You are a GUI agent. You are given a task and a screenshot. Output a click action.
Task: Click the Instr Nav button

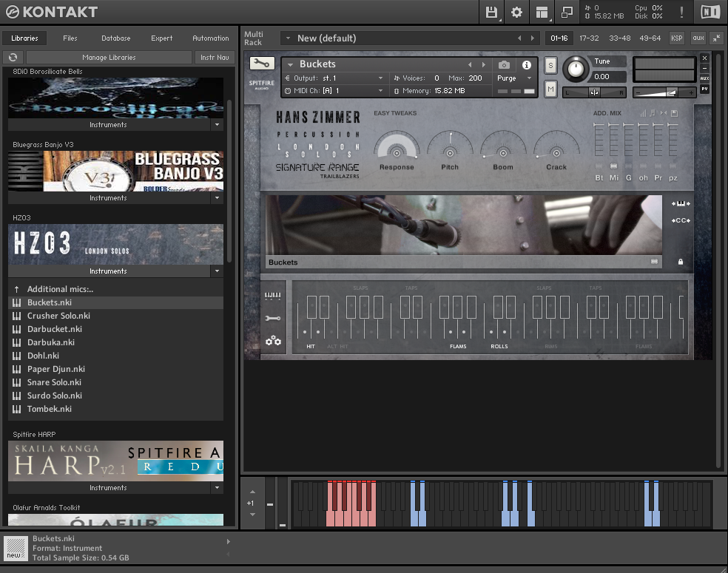click(215, 57)
